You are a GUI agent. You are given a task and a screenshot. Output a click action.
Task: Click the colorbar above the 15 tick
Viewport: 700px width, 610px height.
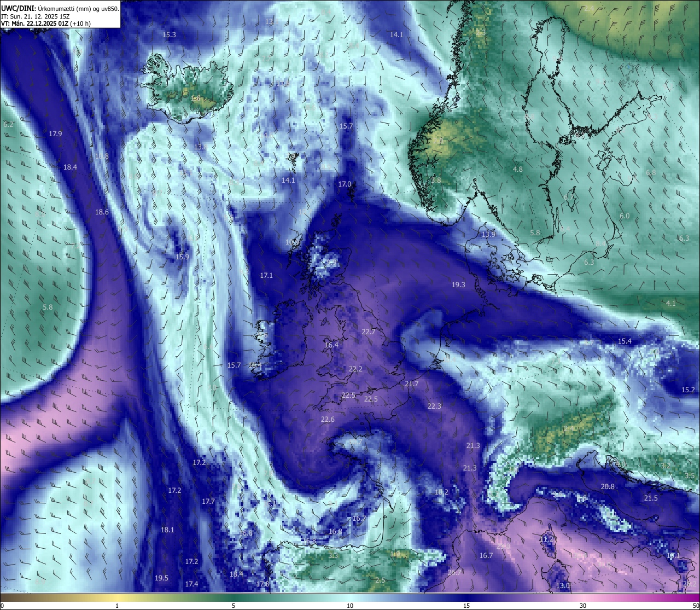[466, 597]
